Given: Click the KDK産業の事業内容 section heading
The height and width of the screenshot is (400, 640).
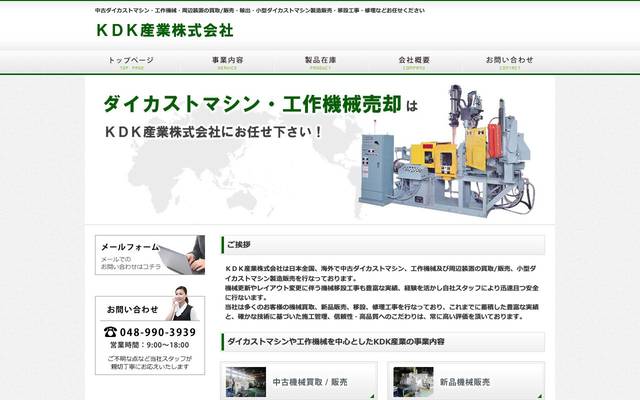Looking at the screenshot, I should click(x=383, y=342).
